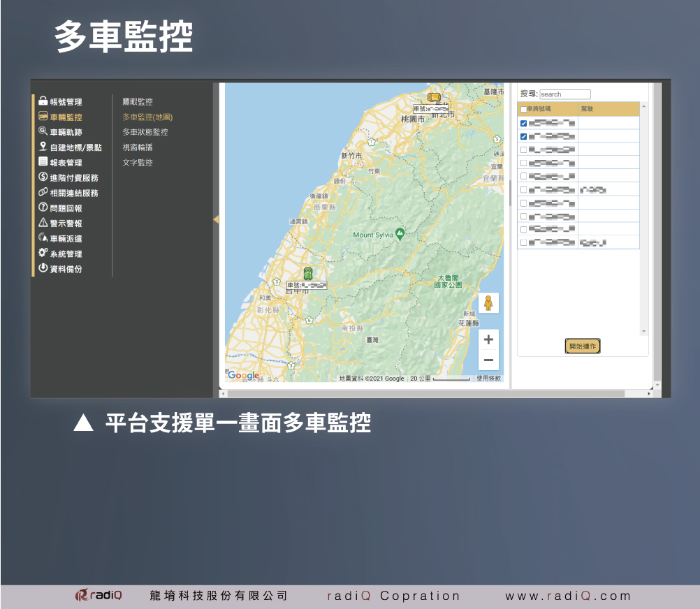The width and height of the screenshot is (700, 609).
Task: Open 進階付費服務 dollar icon
Action: [x=43, y=177]
